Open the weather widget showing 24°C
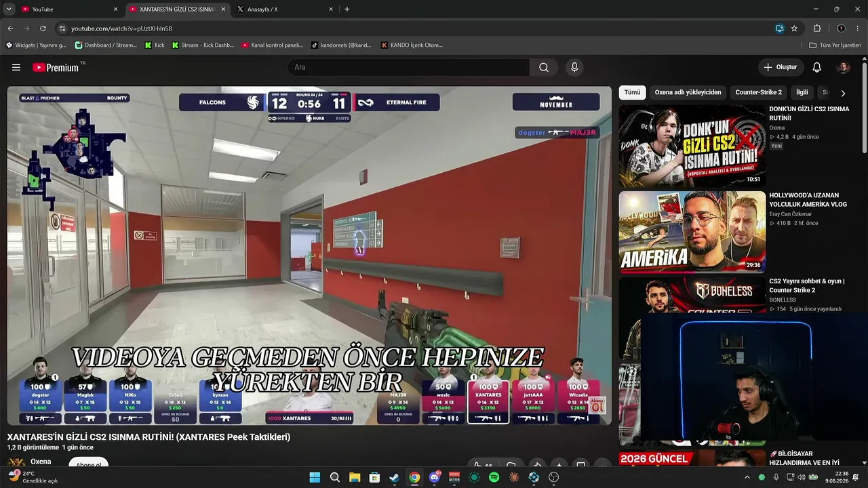 (x=33, y=477)
